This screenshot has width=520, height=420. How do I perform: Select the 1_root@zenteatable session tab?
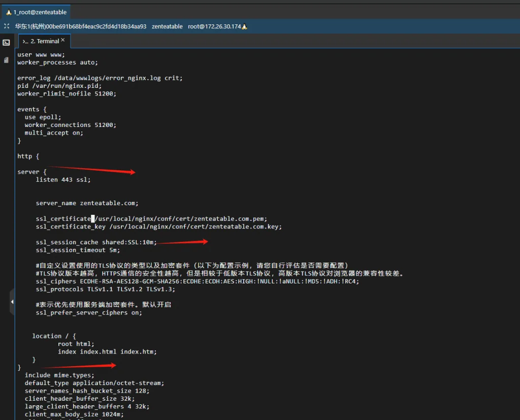click(36, 12)
